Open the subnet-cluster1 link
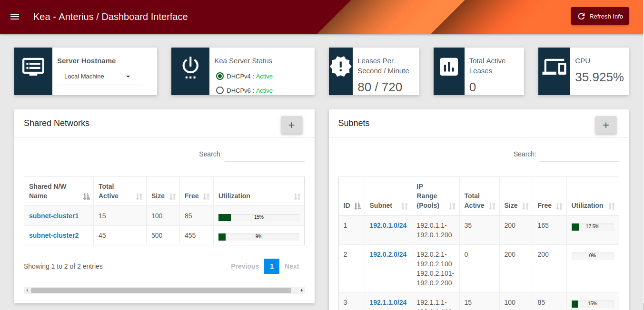Image resolution: width=644 pixels, height=310 pixels. click(x=54, y=216)
